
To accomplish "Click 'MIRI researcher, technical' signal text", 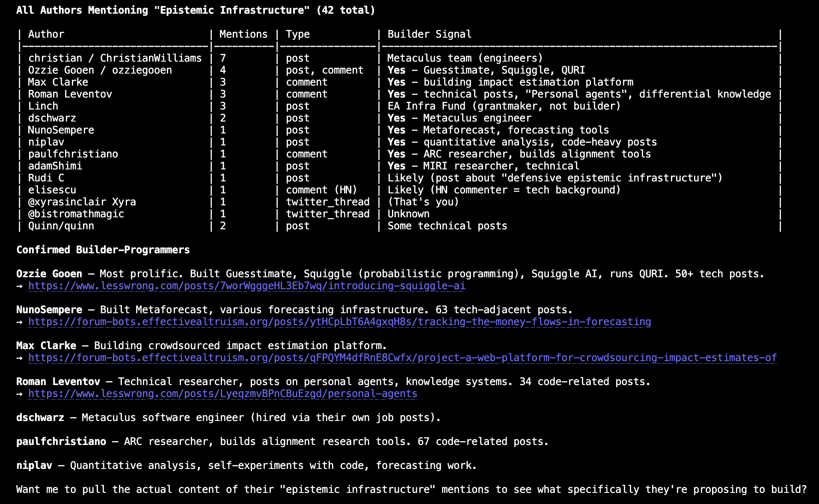I will pos(501,166).
